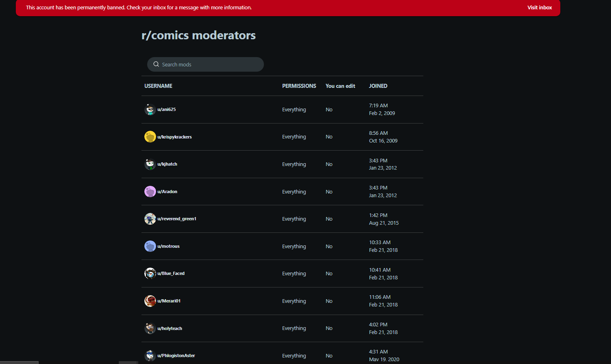611x364 pixels.
Task: Click No edit value in u/kjhatch row
Action: coord(329,164)
